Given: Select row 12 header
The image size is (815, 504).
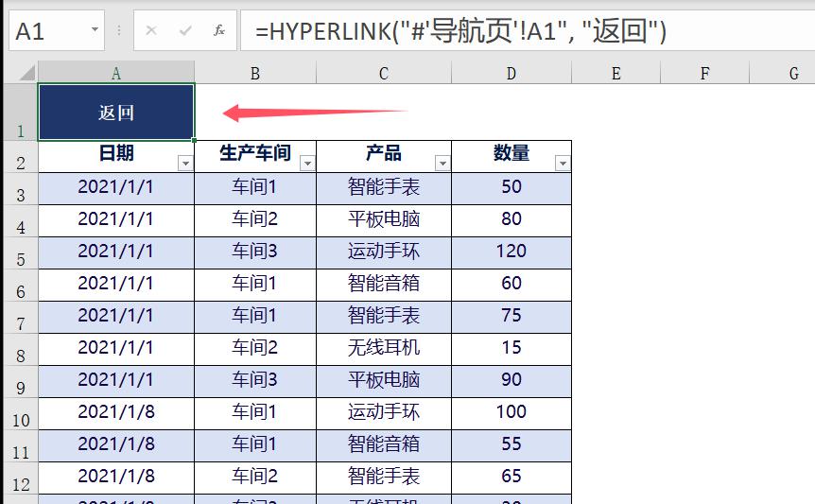Looking at the screenshot, I should click(x=21, y=478).
